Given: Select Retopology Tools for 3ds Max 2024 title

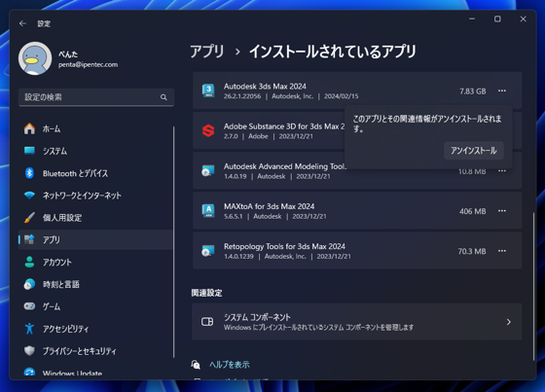Looking at the screenshot, I should (x=284, y=246).
